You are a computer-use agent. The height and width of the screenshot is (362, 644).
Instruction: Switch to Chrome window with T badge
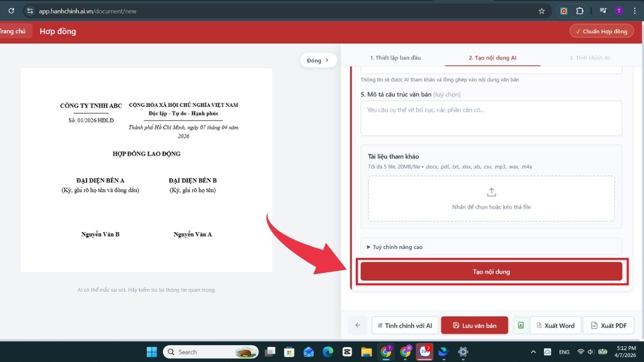tap(386, 352)
